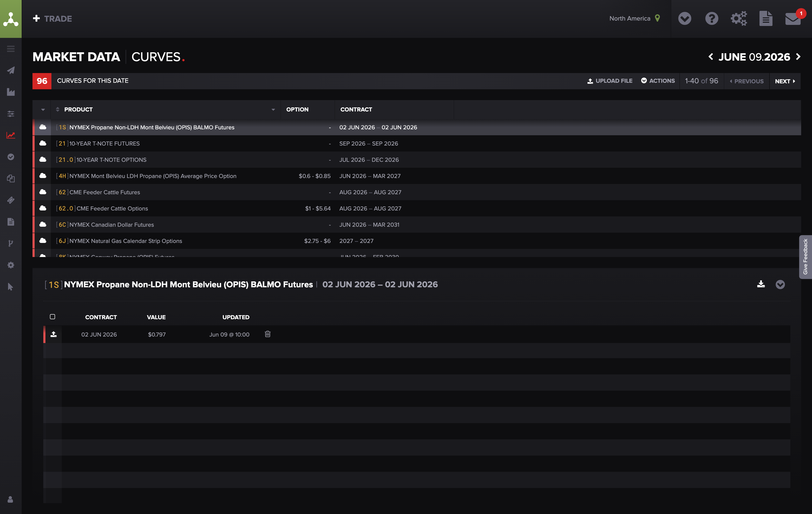Open the mail inbox with notification badge
The height and width of the screenshot is (514, 812).
[x=793, y=19]
